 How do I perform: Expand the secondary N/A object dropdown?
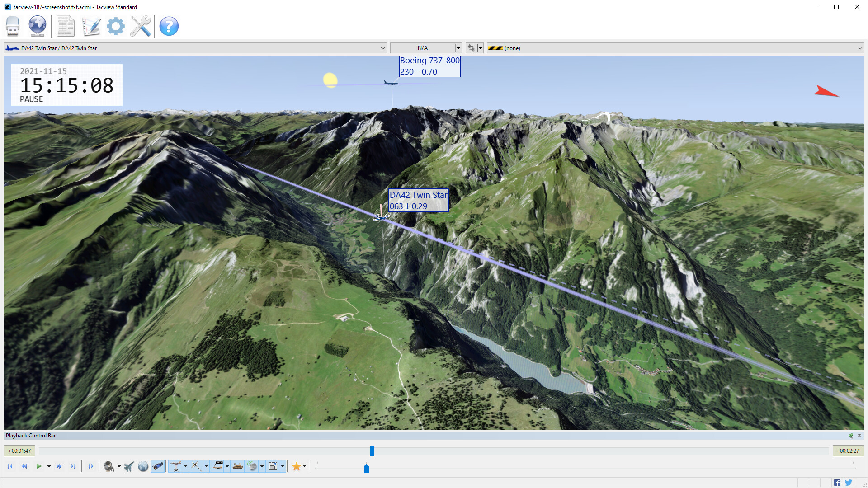tap(458, 47)
